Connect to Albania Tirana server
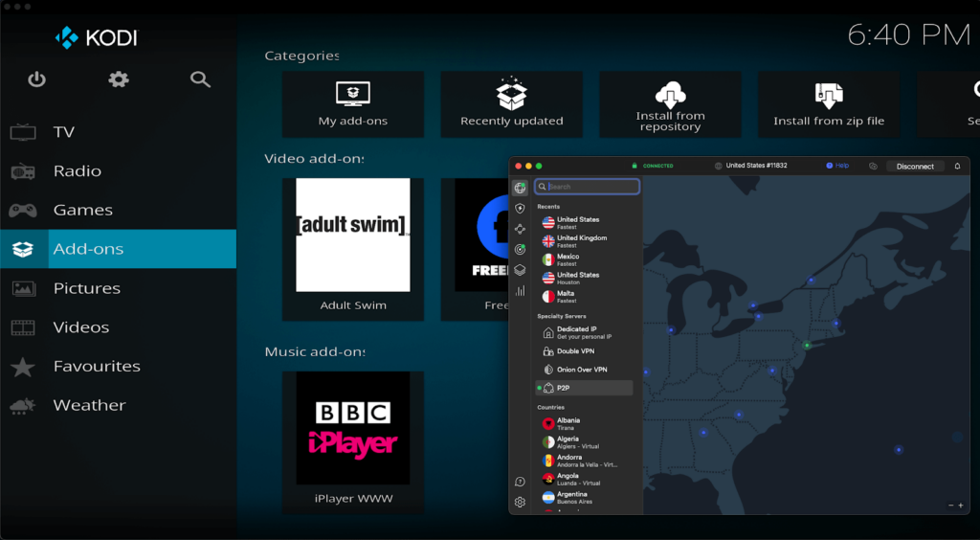 point(585,424)
